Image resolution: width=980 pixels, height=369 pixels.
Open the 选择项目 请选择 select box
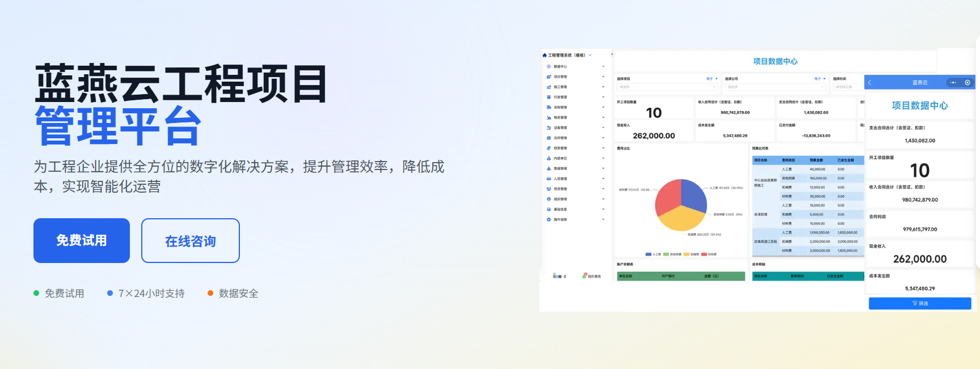click(668, 87)
